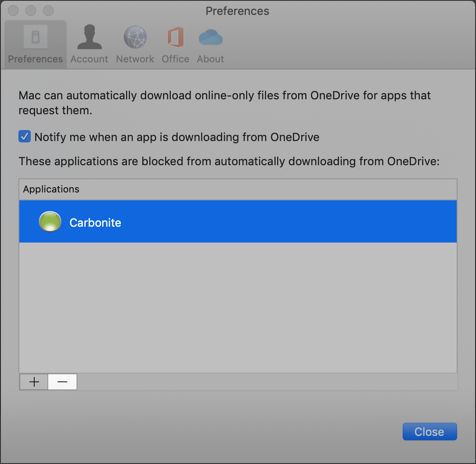Image resolution: width=476 pixels, height=464 pixels.
Task: Minimize the Preferences window
Action: (31, 11)
